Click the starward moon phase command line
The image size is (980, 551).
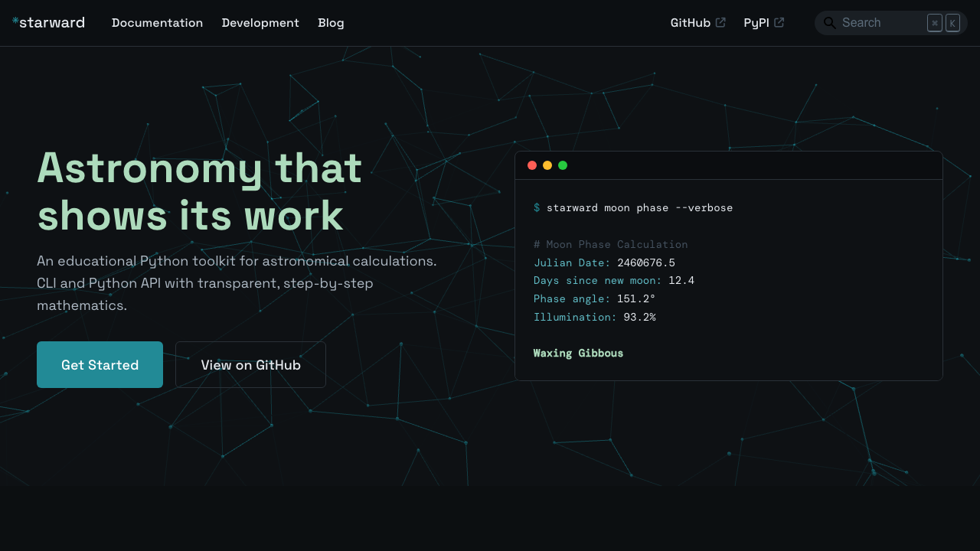point(639,208)
